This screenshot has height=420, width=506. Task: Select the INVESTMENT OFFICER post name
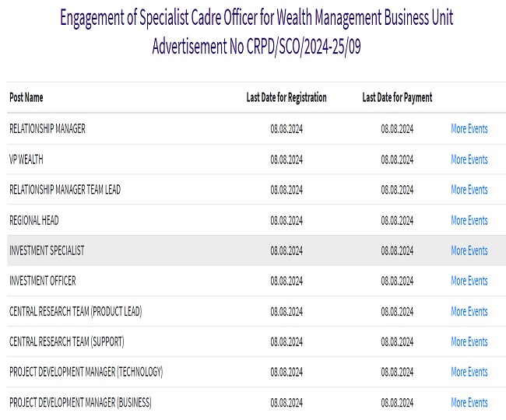pyautogui.click(x=42, y=281)
